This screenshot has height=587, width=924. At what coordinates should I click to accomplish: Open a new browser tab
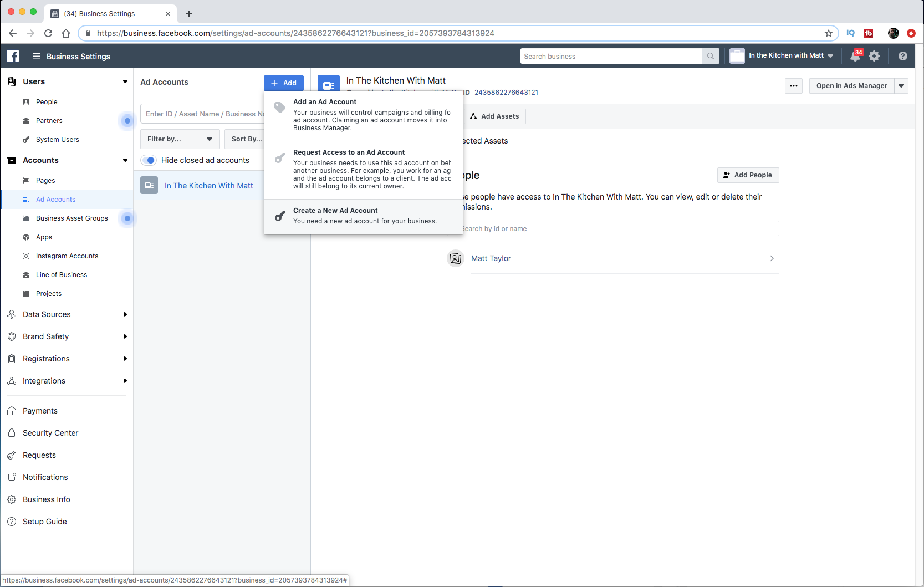(x=189, y=14)
